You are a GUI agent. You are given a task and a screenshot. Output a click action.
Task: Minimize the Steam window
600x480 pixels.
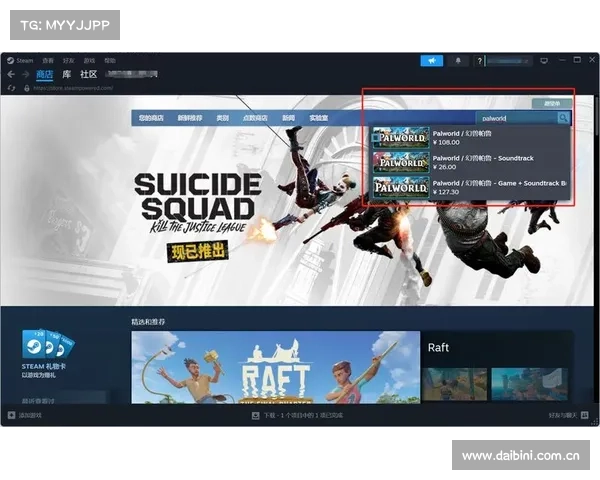tap(562, 60)
